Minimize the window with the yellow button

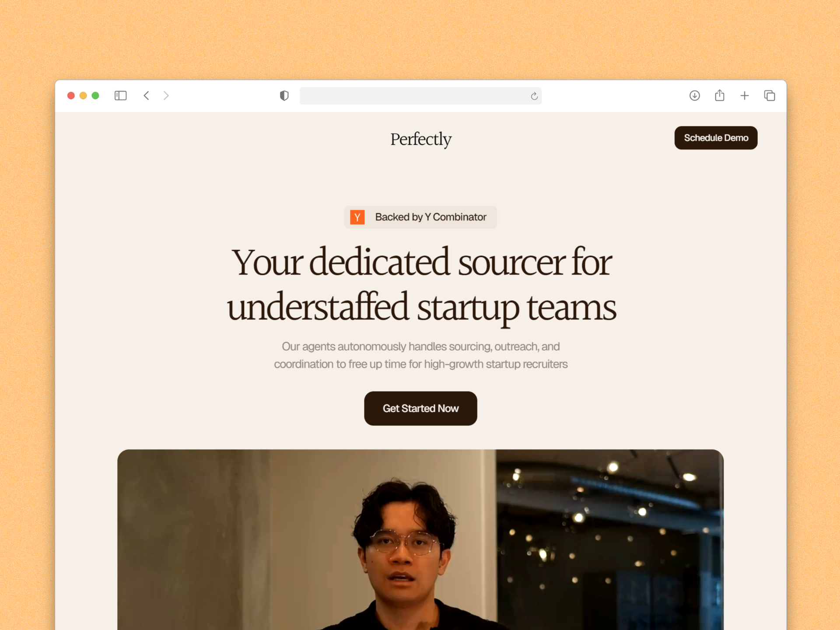click(x=83, y=95)
